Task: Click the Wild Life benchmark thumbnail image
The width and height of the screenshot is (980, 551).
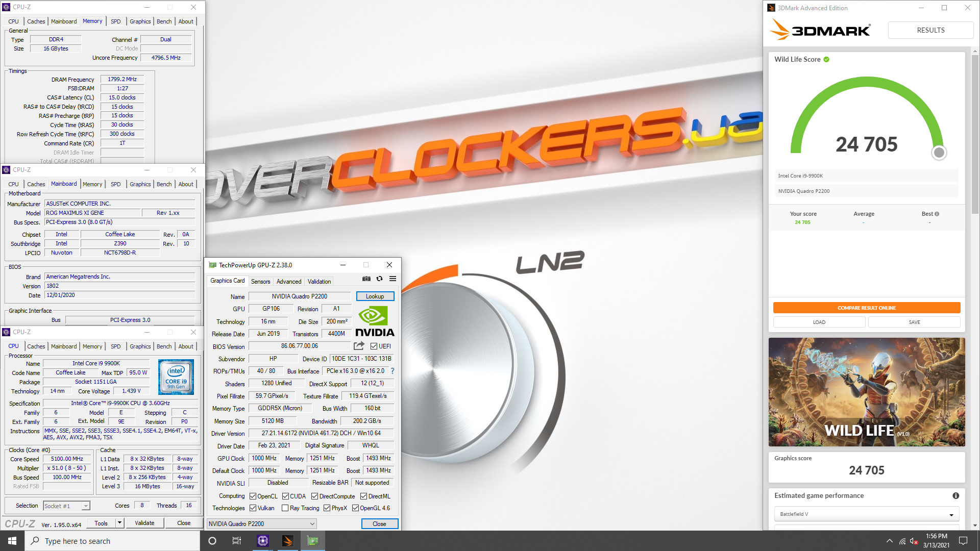Action: click(867, 392)
